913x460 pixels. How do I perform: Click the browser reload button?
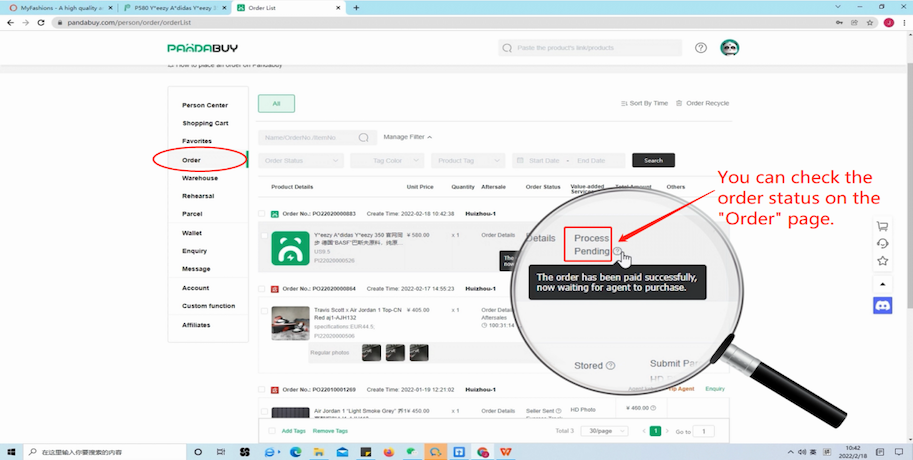pyautogui.click(x=41, y=23)
